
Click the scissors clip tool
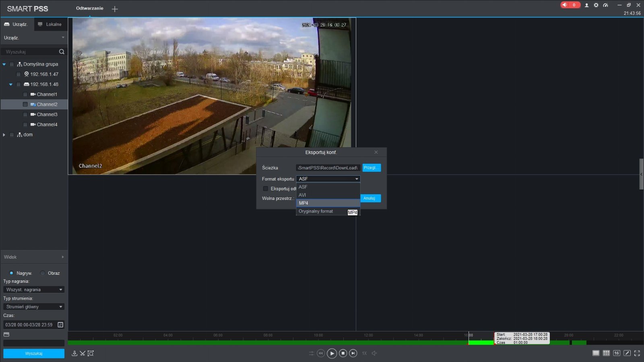tap(83, 353)
